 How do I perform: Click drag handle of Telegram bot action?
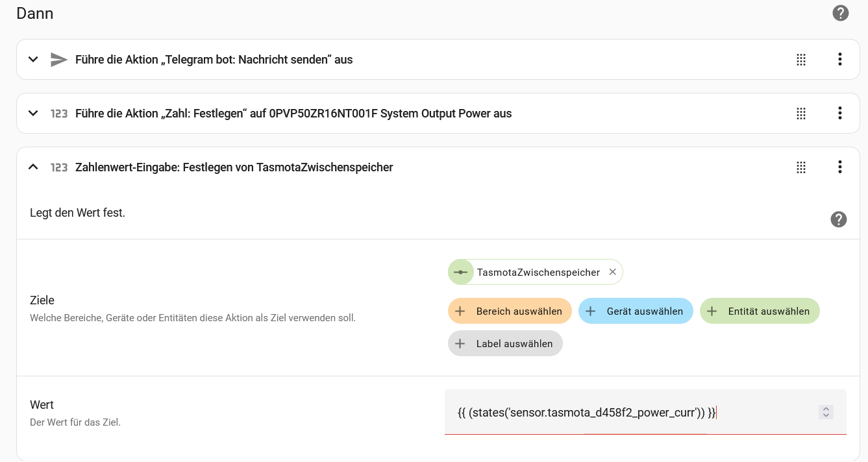[x=801, y=60]
